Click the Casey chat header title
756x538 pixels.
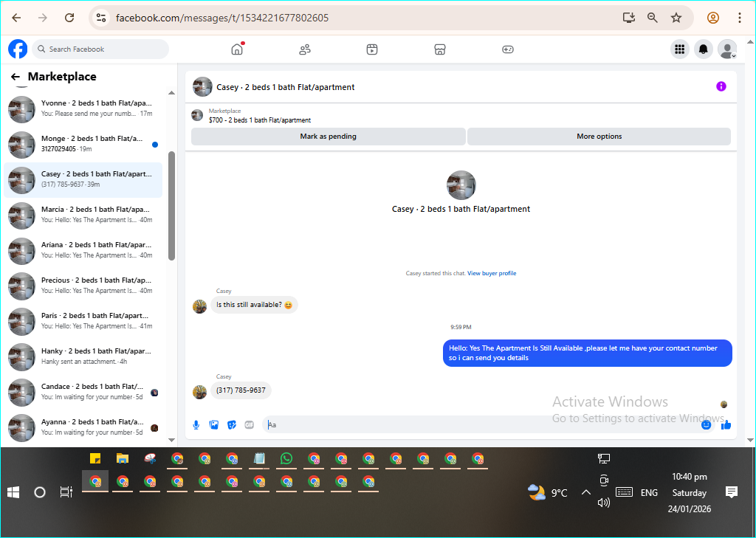(286, 87)
